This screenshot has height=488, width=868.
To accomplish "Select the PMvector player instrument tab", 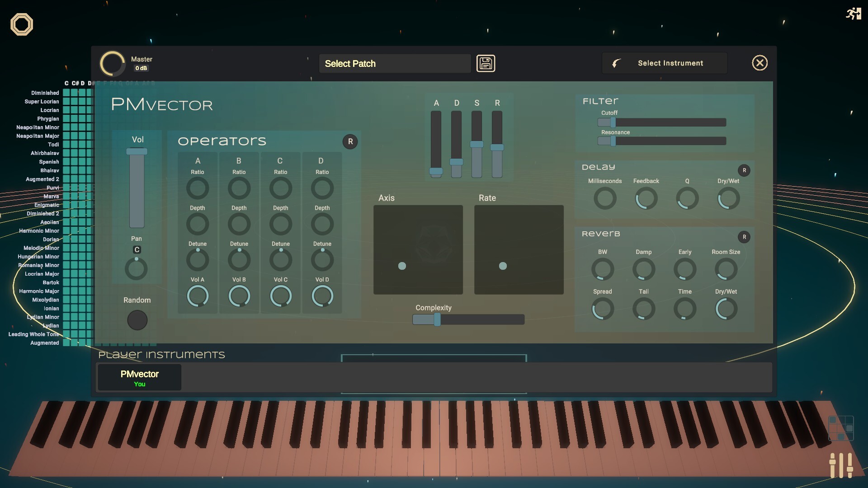I will point(139,377).
